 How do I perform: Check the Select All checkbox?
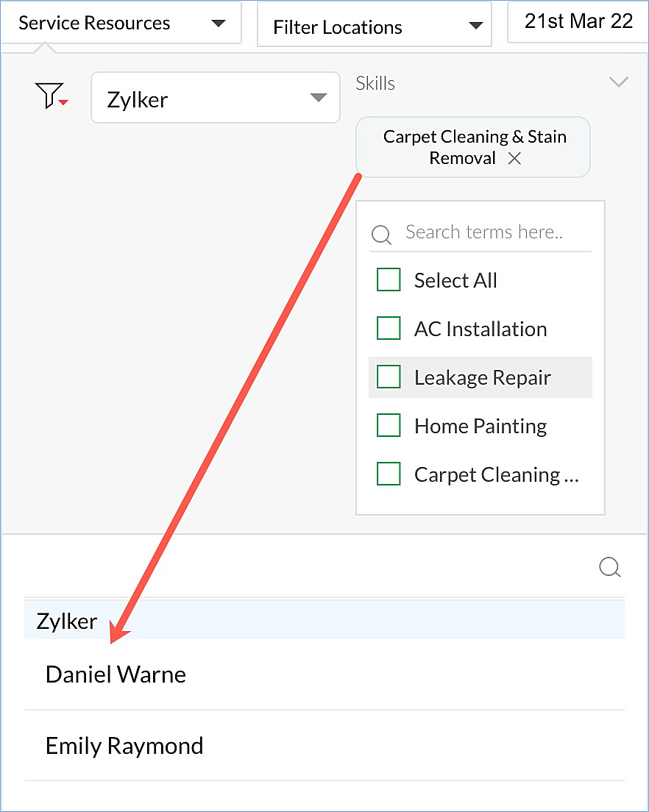coord(389,280)
